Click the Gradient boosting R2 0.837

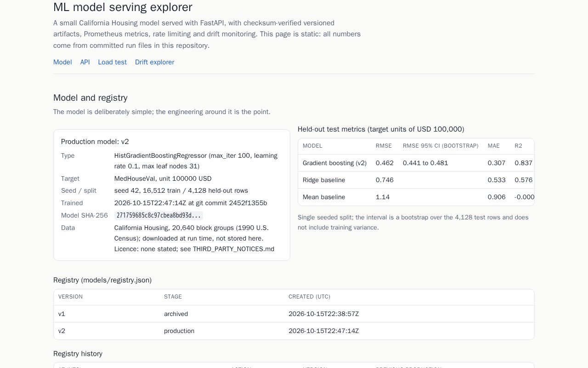pyautogui.click(x=524, y=163)
